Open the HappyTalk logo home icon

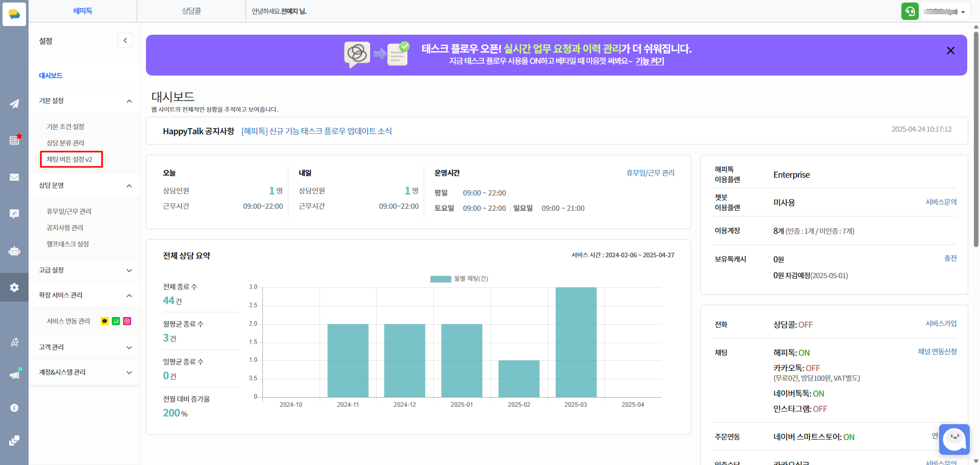click(x=14, y=14)
